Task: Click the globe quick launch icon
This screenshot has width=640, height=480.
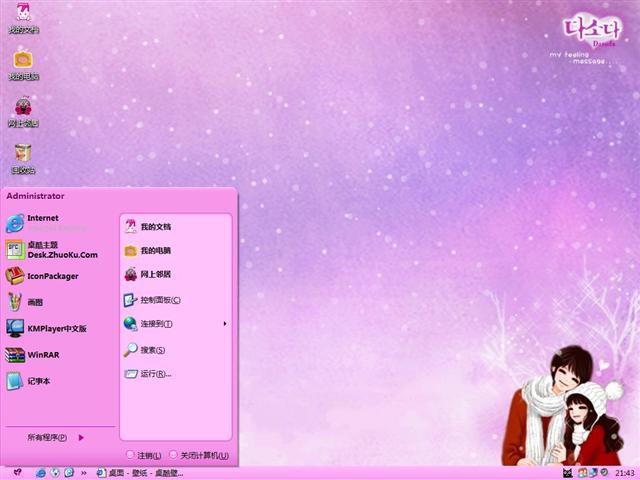Action: pyautogui.click(x=55, y=473)
